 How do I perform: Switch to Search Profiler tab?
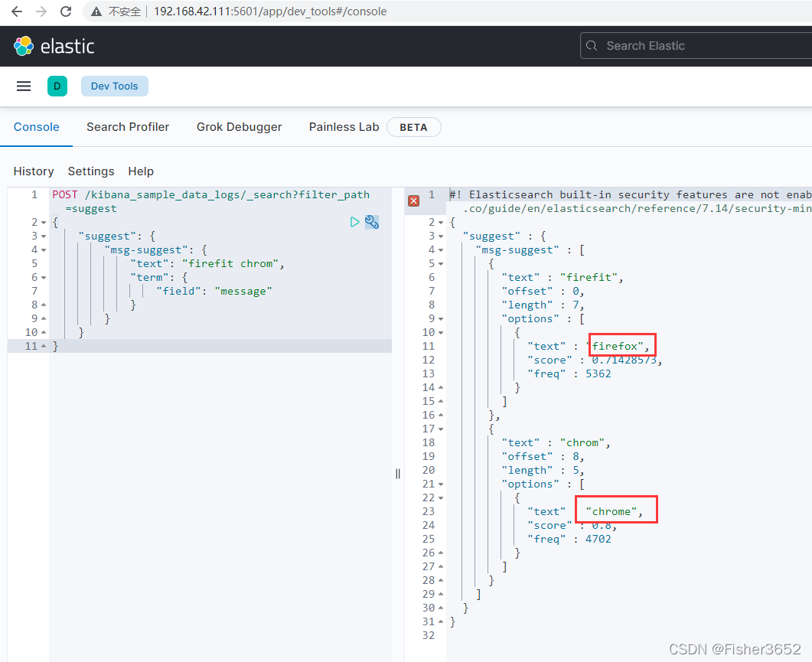point(128,127)
